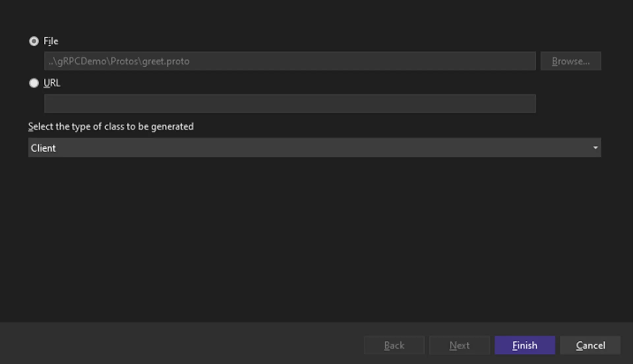Select the URL radio button

[x=34, y=83]
